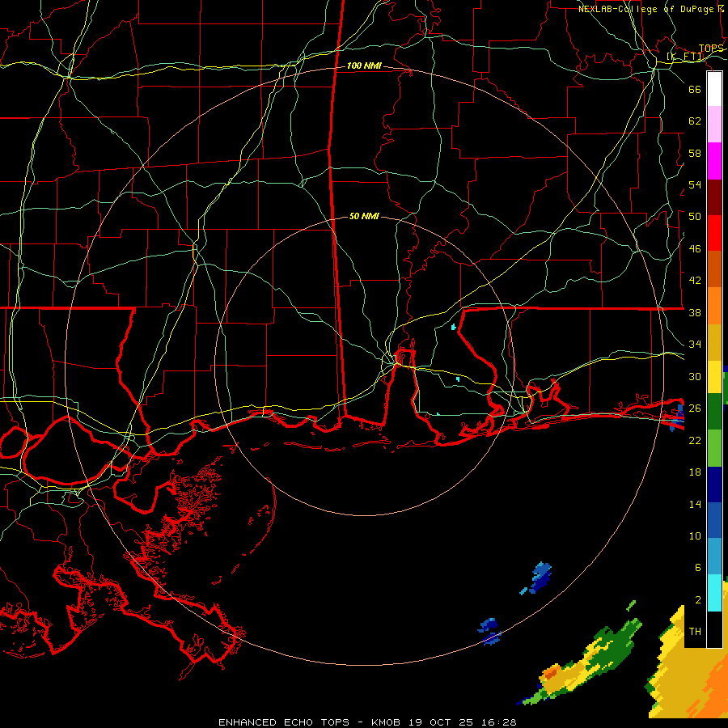
Task: Click the light blue legend swatch
Action: coord(714,557)
